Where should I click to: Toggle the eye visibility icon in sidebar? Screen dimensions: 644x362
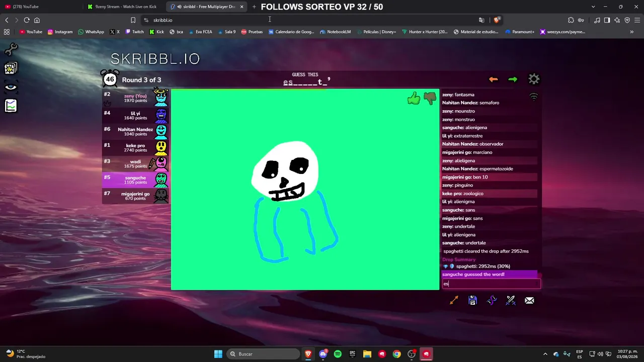[11, 87]
